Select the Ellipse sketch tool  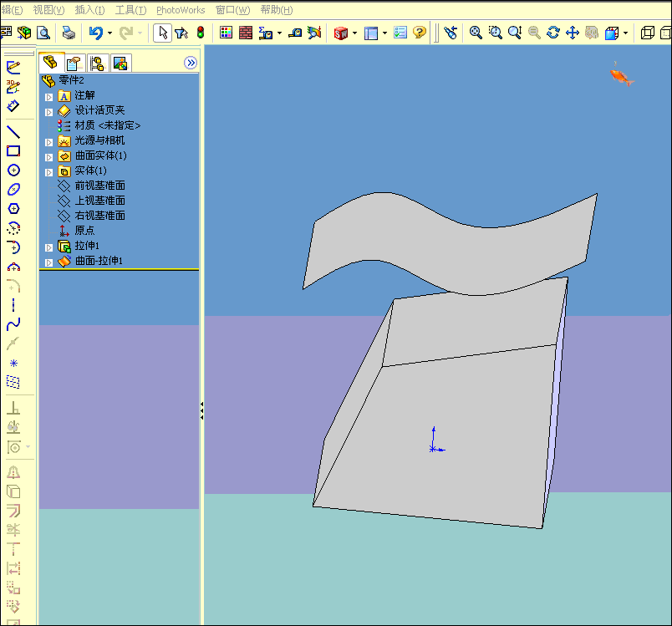point(13,190)
